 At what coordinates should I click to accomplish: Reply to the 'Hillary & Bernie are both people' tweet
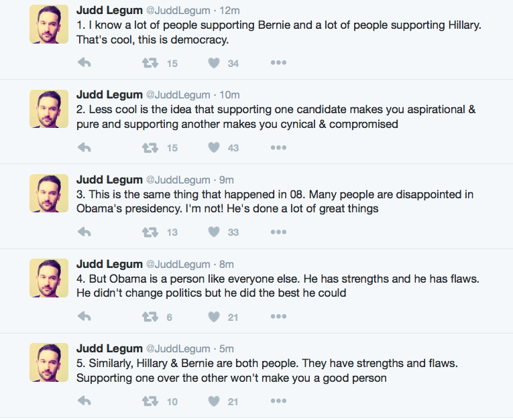pos(84,401)
